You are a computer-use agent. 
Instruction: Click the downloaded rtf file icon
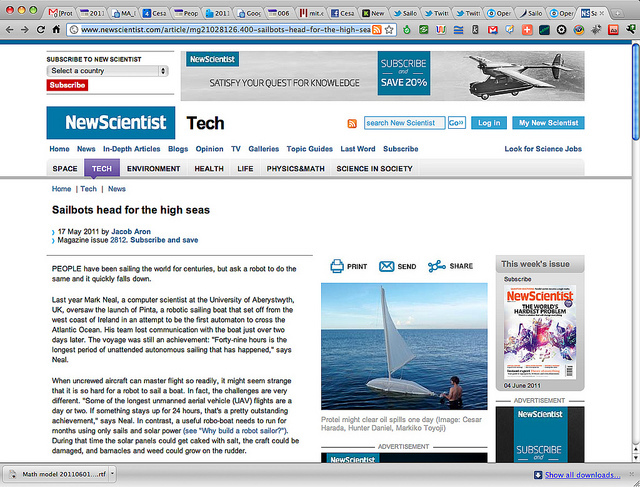(12, 474)
